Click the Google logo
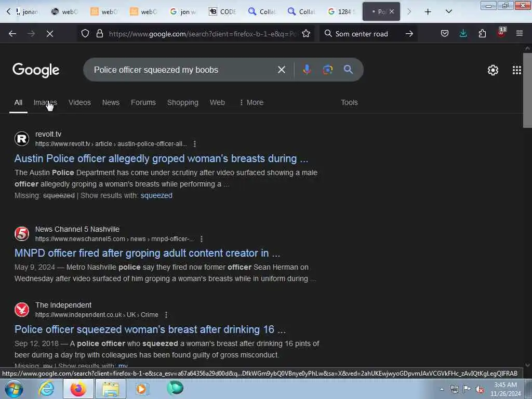 (36, 70)
